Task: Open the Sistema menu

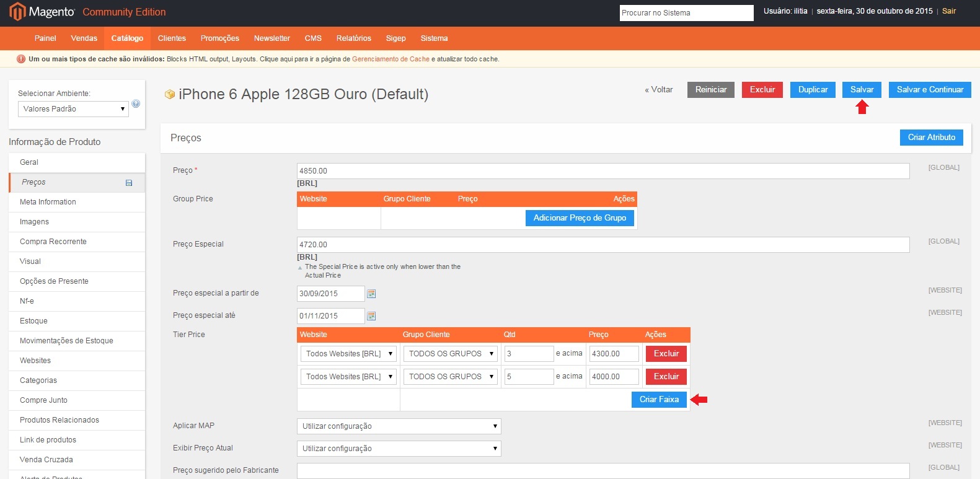Action: [434, 38]
